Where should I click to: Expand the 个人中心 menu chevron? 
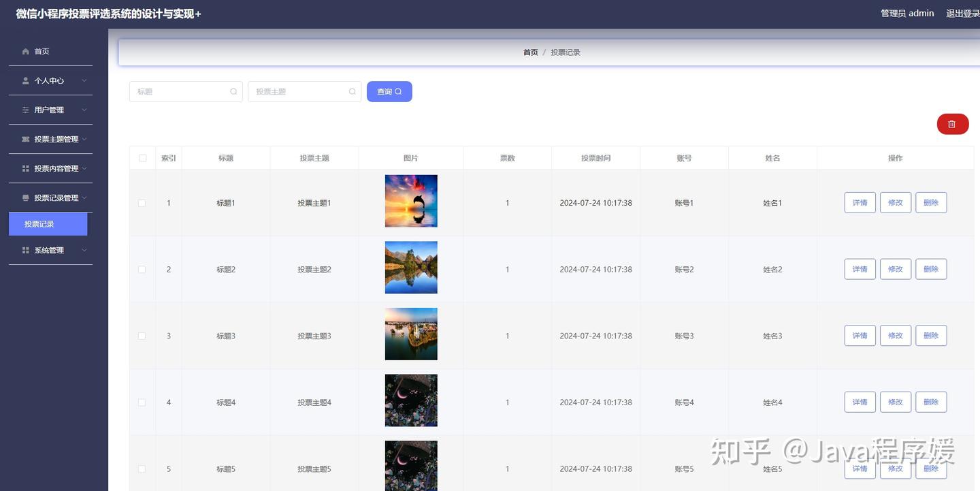pyautogui.click(x=84, y=80)
